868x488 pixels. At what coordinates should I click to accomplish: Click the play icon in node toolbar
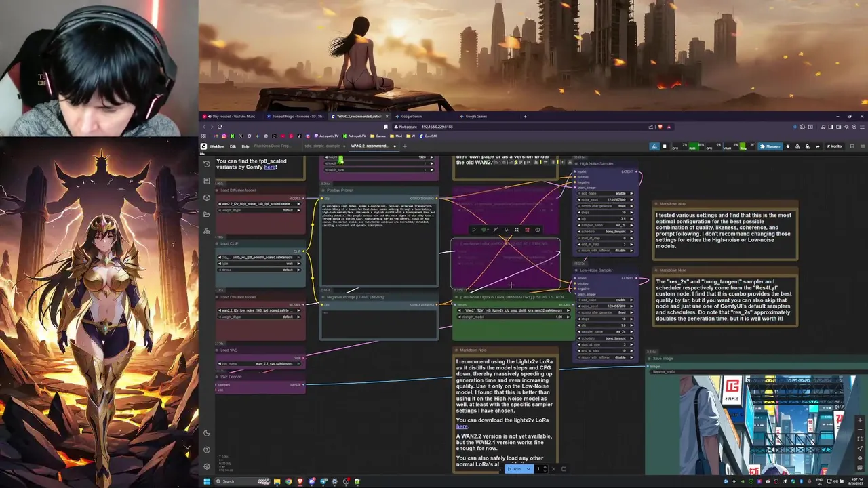point(474,230)
